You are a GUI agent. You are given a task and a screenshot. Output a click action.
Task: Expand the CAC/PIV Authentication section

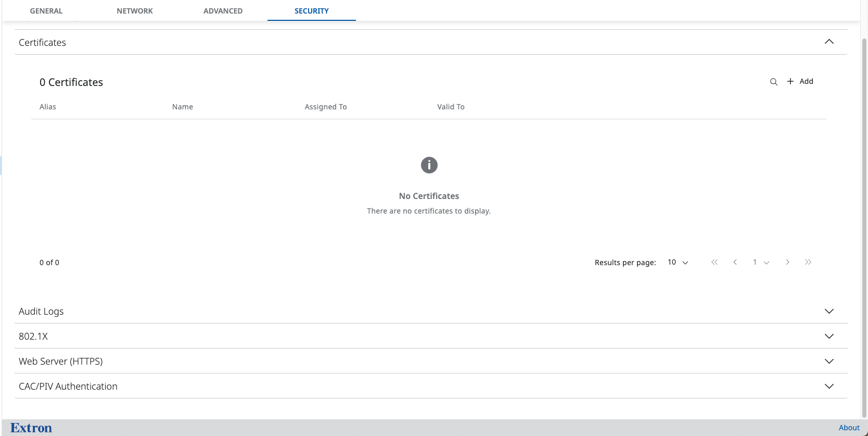[x=829, y=386]
